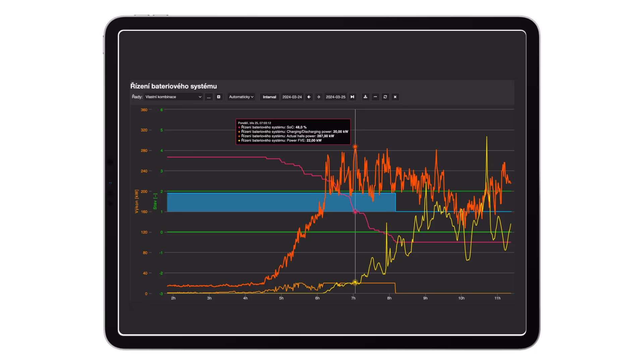The width and height of the screenshot is (644, 362).
Task: Click the yellow FVE power marker at 7h
Action: coord(355,282)
